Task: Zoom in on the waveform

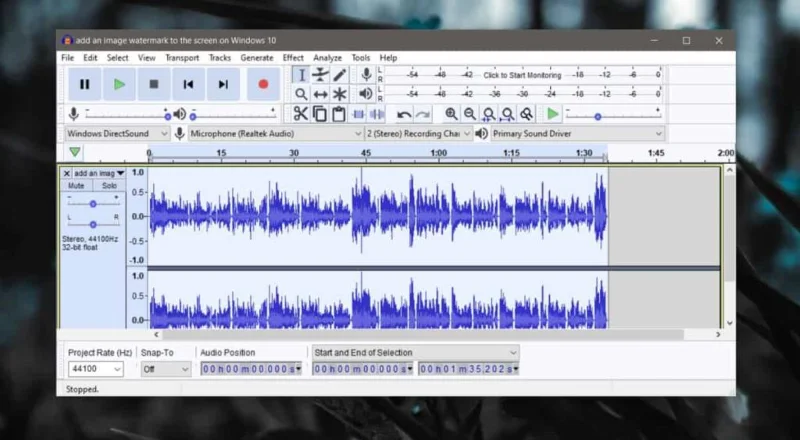Action: pos(451,114)
